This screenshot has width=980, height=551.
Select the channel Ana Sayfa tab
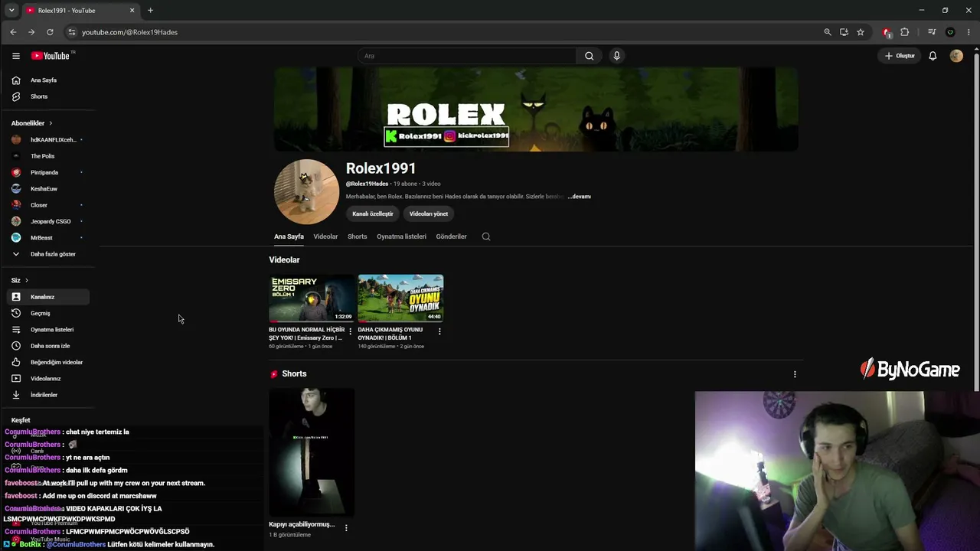click(289, 236)
